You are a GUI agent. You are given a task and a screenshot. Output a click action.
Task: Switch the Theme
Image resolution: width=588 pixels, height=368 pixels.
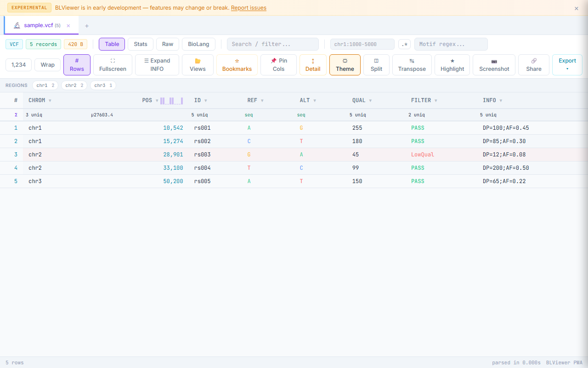point(345,64)
